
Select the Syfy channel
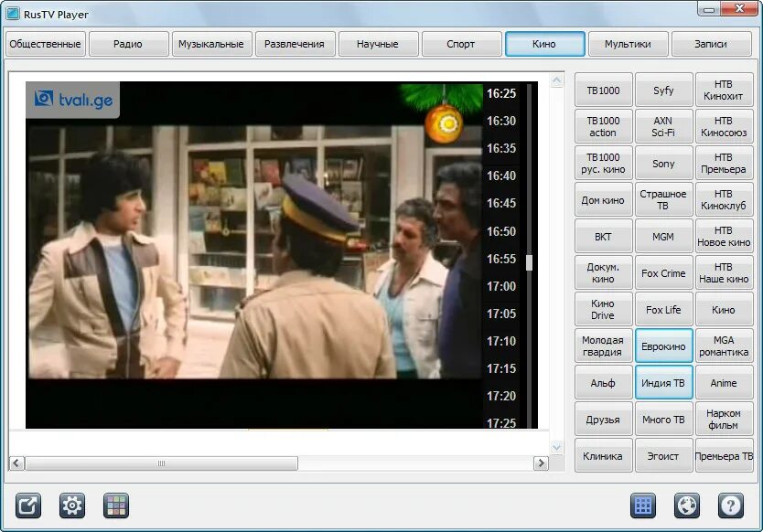[x=663, y=90]
